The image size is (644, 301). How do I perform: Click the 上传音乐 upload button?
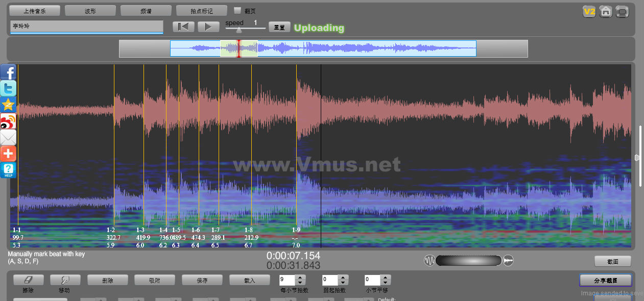coord(35,11)
